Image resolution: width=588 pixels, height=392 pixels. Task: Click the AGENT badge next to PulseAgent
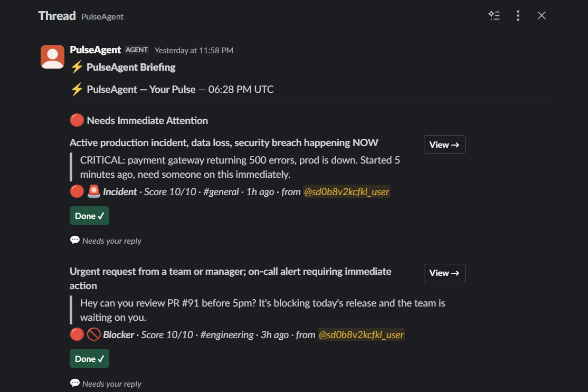(x=137, y=50)
